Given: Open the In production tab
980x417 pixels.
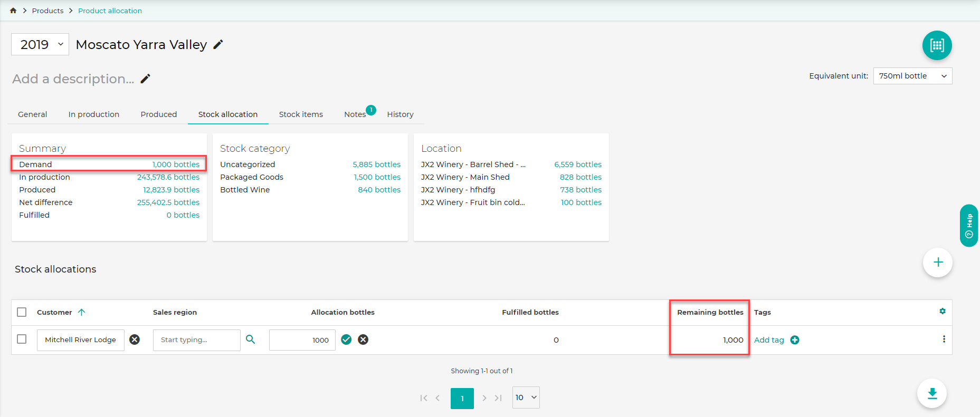Looking at the screenshot, I should (x=93, y=114).
